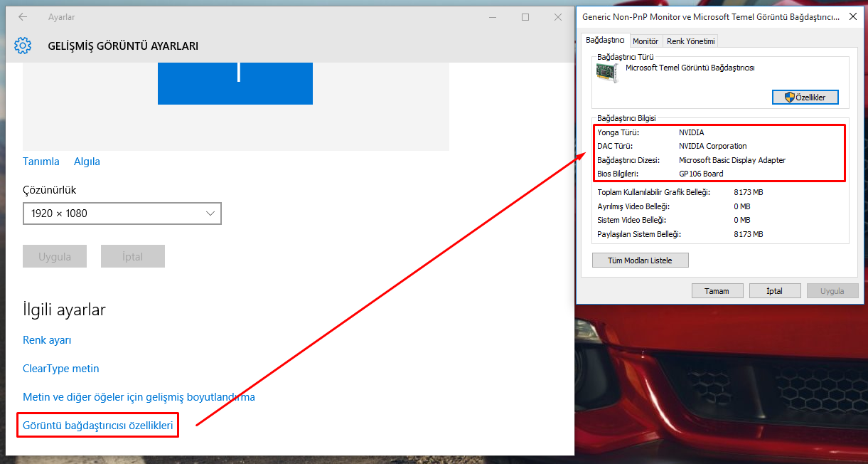The width and height of the screenshot is (868, 464).
Task: Click the settings gear icon in header
Action: (23, 46)
